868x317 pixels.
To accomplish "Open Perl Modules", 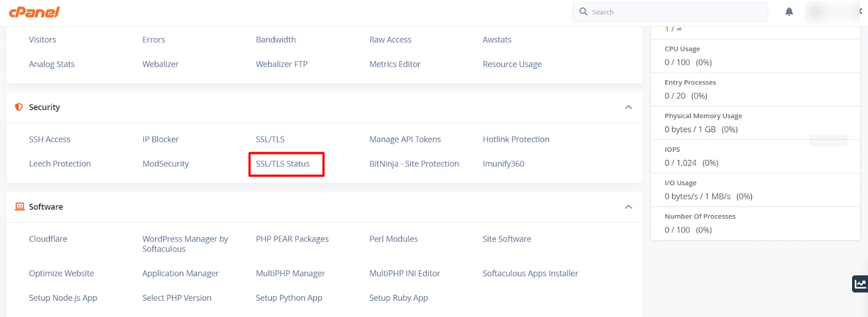I will point(393,239).
